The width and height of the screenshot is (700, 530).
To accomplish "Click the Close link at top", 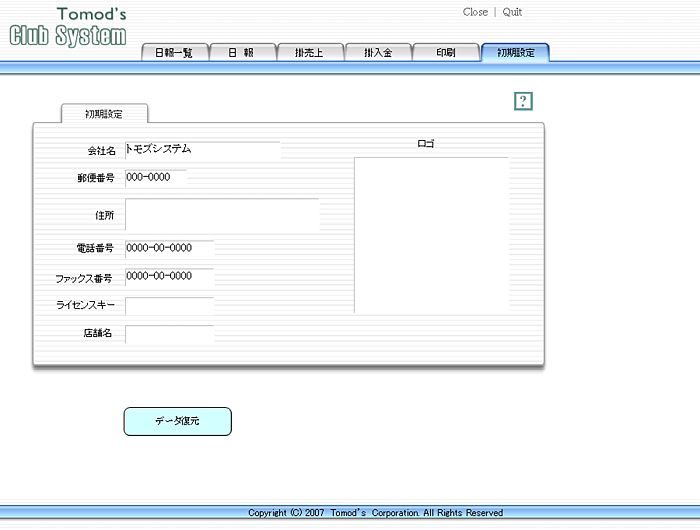I will (475, 12).
